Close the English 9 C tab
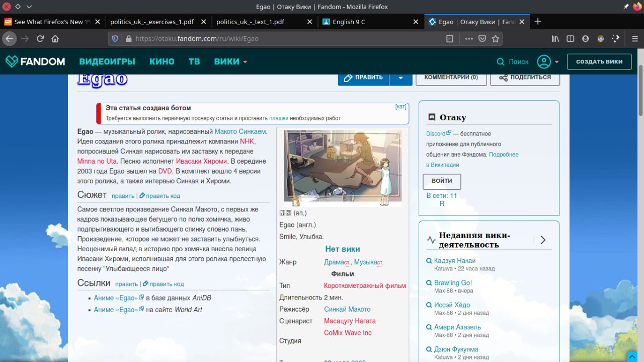Viewport: 644px width, 362px height. [416, 22]
